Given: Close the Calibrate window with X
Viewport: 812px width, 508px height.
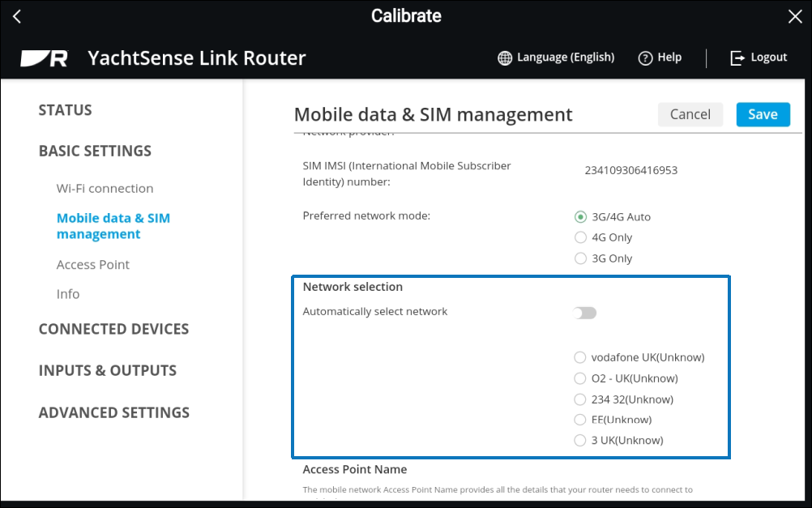Looking at the screenshot, I should (795, 16).
